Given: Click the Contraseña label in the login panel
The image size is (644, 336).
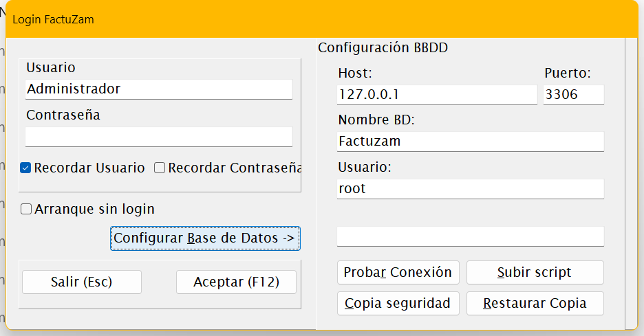Looking at the screenshot, I should click(63, 115).
